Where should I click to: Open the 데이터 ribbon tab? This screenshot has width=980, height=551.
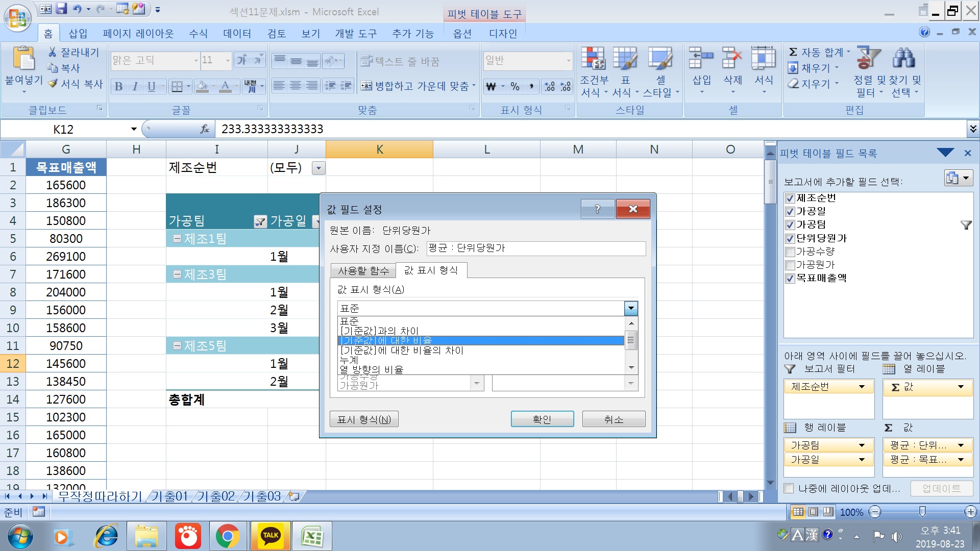[237, 34]
